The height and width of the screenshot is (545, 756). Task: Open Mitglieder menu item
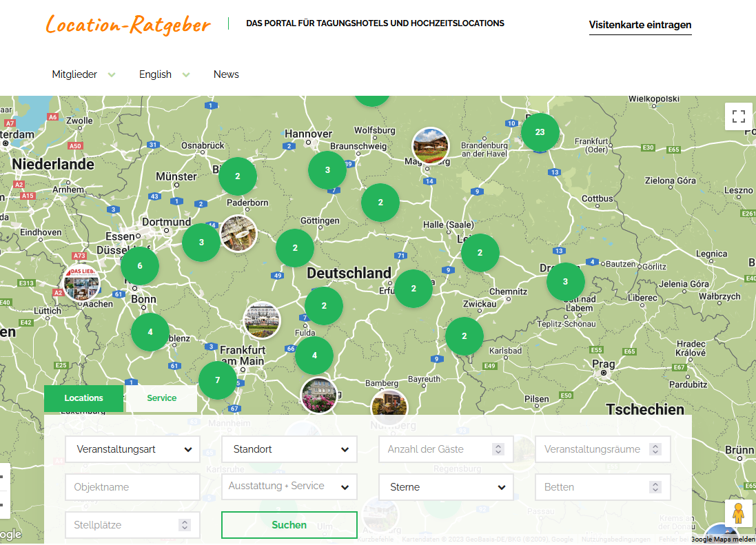(x=74, y=74)
